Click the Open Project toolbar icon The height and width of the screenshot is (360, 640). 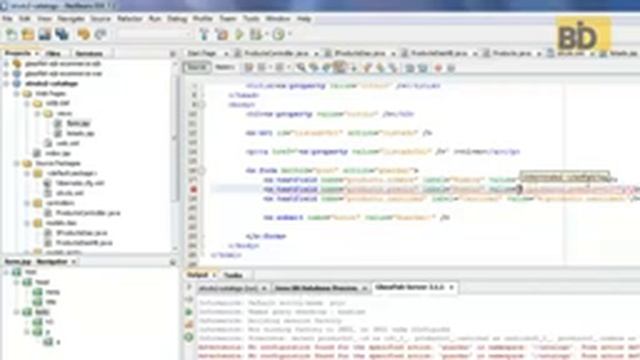click(45, 35)
